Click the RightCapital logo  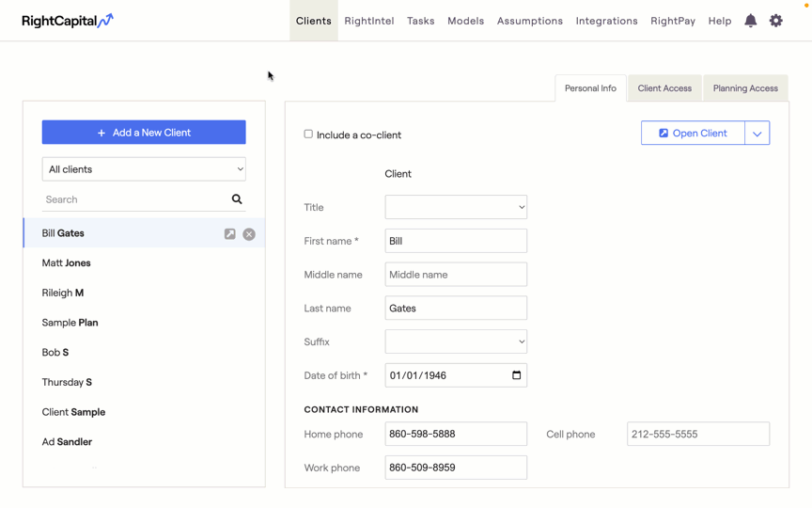pos(68,21)
